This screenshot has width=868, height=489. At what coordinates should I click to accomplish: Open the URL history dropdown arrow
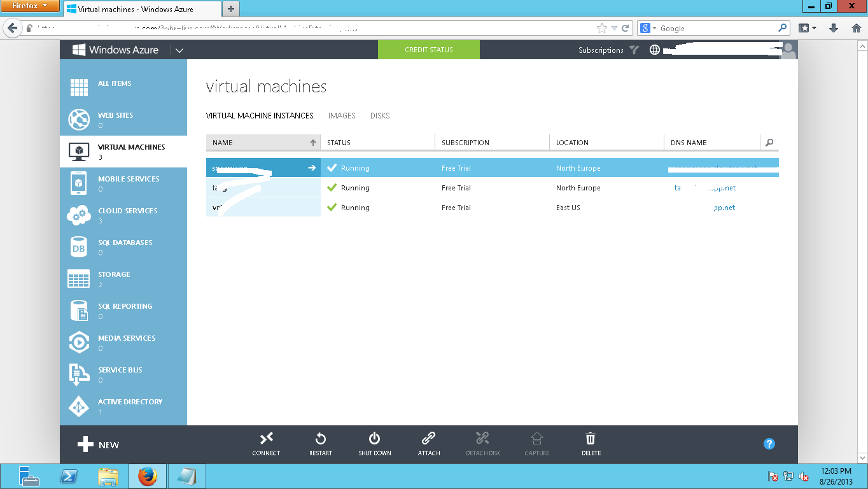[x=614, y=28]
